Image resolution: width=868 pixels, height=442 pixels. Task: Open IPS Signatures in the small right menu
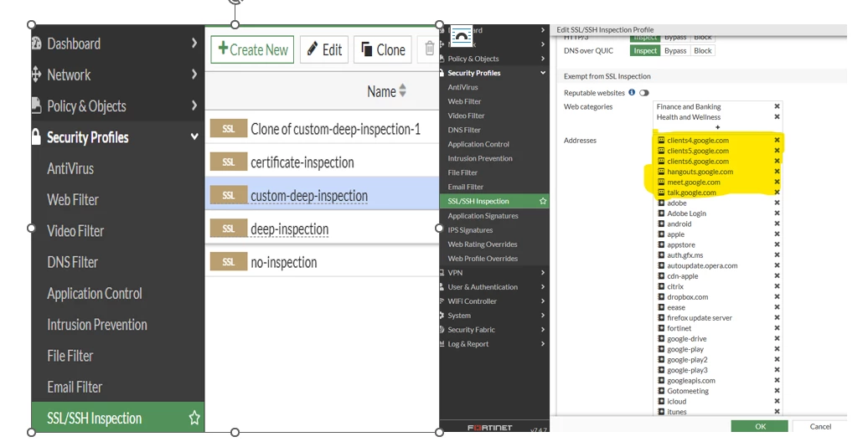tap(470, 229)
